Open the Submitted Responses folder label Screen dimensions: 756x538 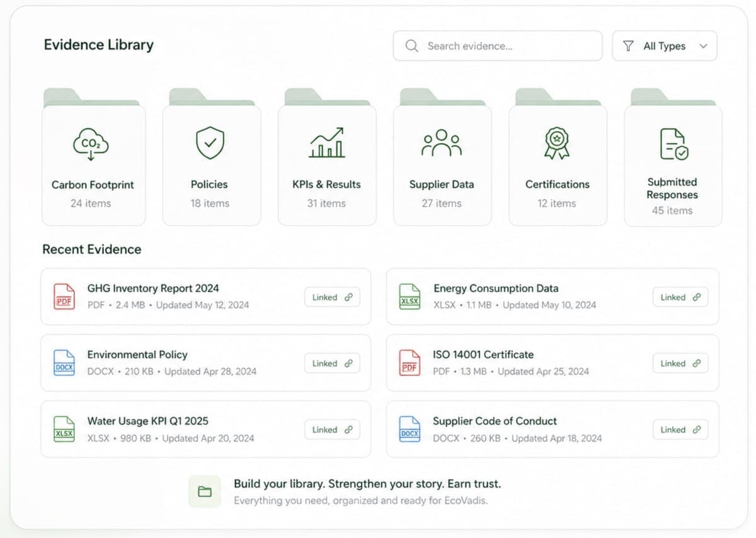672,188
